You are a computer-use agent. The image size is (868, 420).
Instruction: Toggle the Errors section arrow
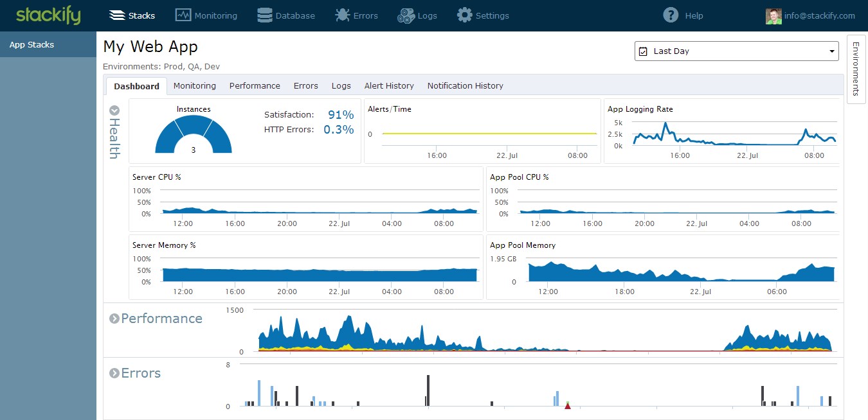pos(114,373)
